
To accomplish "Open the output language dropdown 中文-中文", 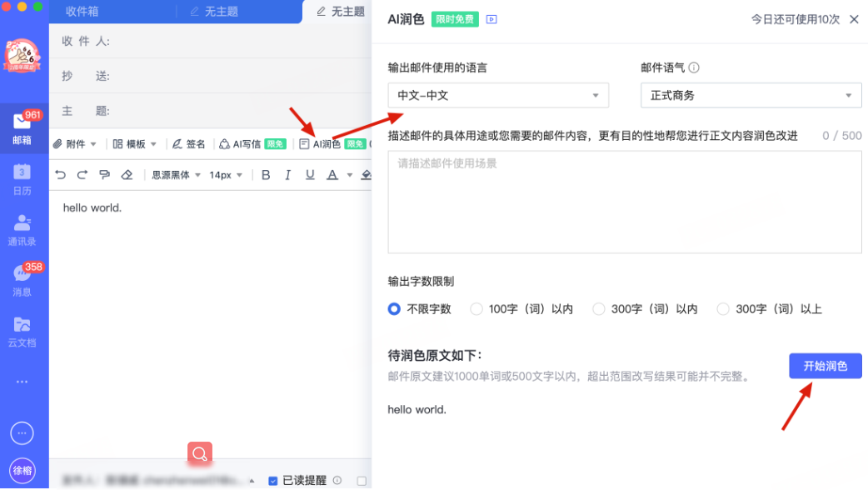I will click(x=498, y=95).
